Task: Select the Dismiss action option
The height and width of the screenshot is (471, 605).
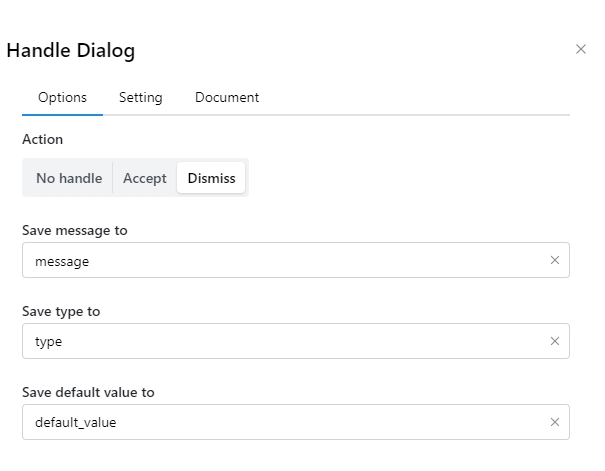Action: click(x=211, y=178)
